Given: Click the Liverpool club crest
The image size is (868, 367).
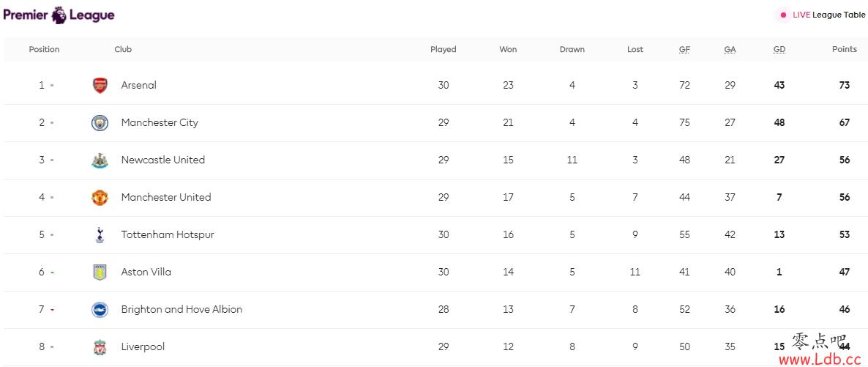Looking at the screenshot, I should pos(100,347).
